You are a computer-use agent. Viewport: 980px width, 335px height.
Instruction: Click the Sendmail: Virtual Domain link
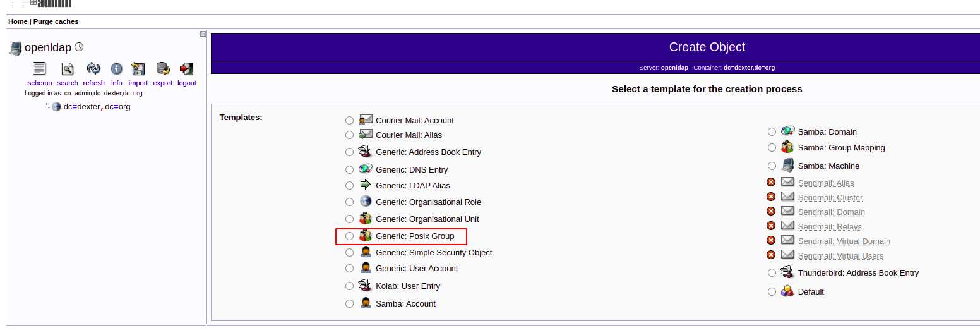click(844, 241)
